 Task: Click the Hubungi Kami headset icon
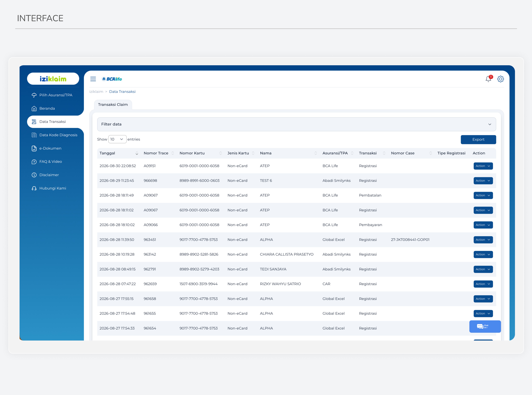34,188
